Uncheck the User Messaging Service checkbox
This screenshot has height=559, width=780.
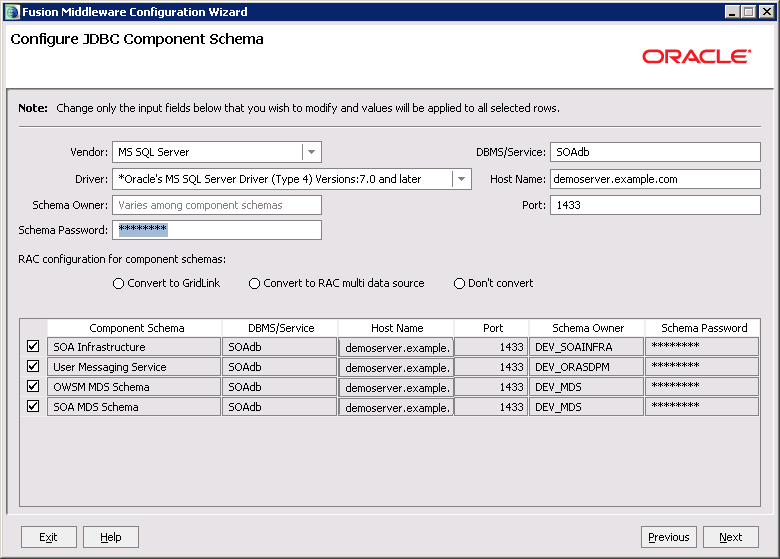(33, 367)
